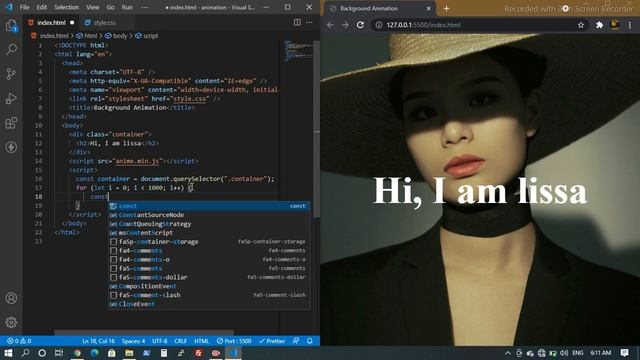Viewport: 640px width, 360px height.
Task: Select the CompositionEvent suggestion
Action: (x=209, y=286)
